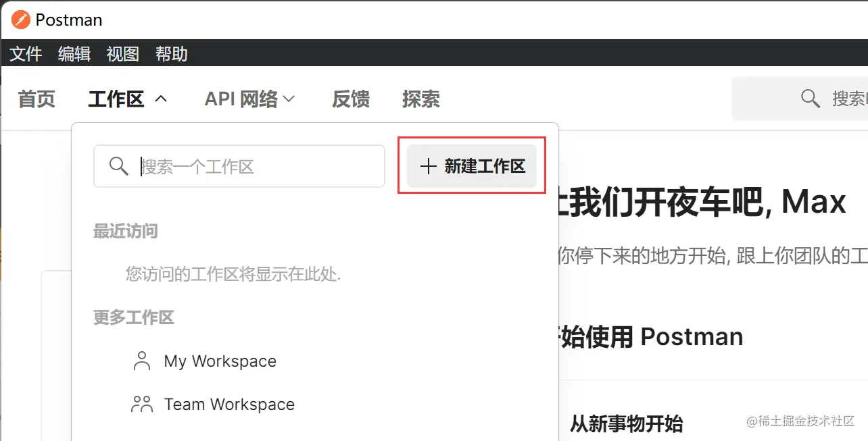Open the 探索 page
Viewport: 868px width, 441px height.
pos(421,99)
